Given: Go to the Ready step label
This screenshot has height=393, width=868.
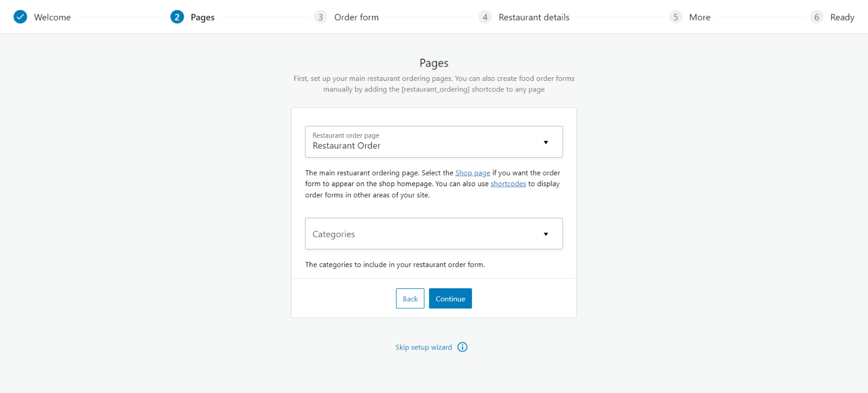Looking at the screenshot, I should (x=842, y=17).
